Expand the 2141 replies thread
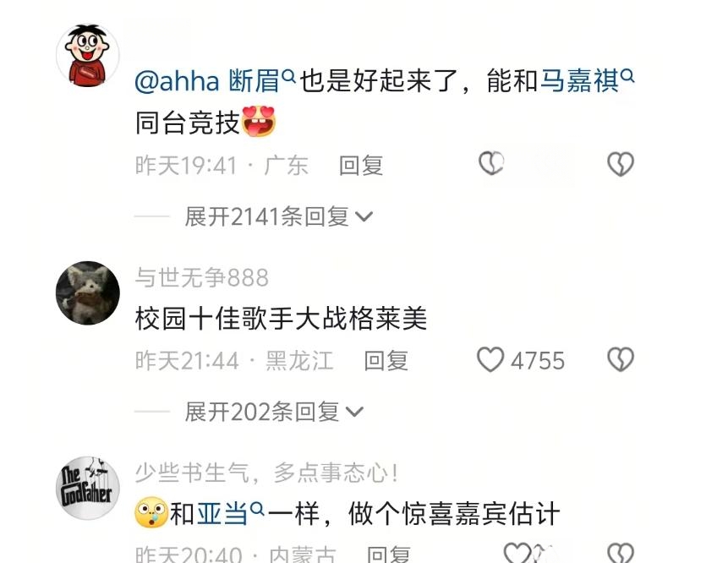Screen dimensions: 728x563 click(x=278, y=216)
